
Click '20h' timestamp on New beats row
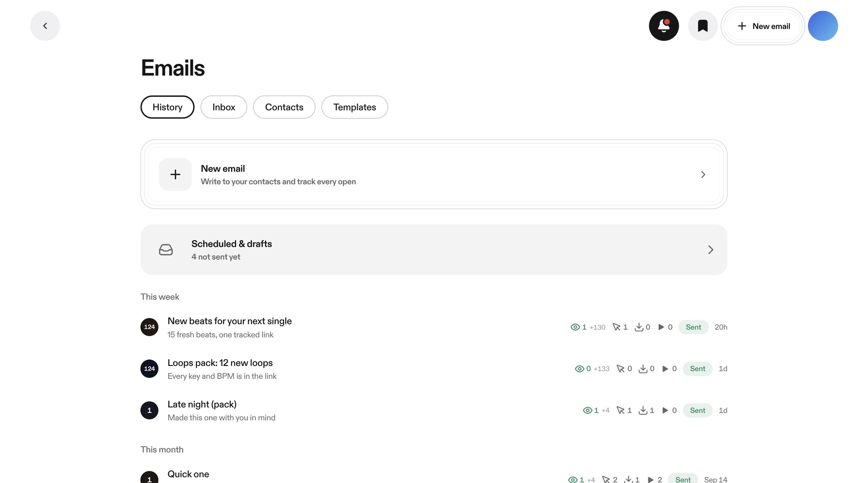click(721, 327)
